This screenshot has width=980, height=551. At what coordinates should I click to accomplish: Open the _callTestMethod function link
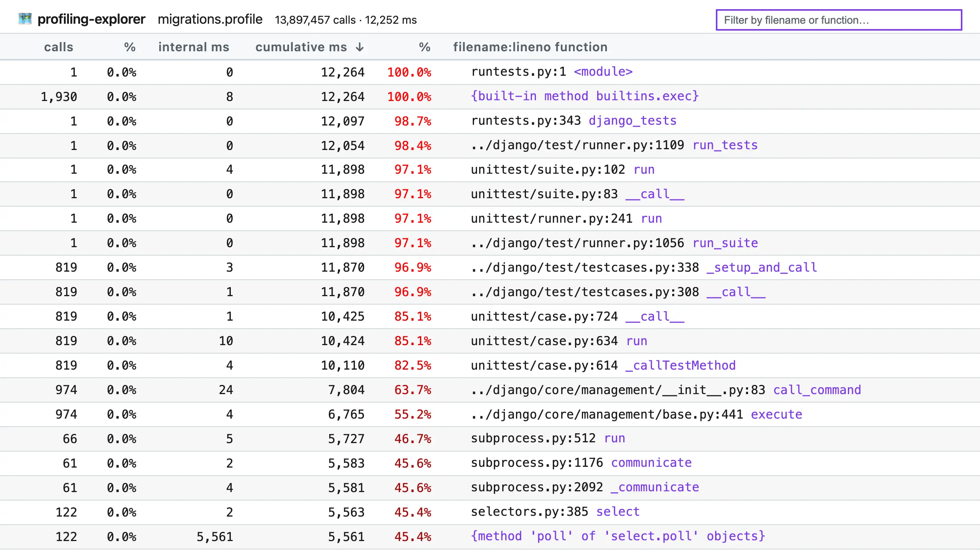click(680, 365)
